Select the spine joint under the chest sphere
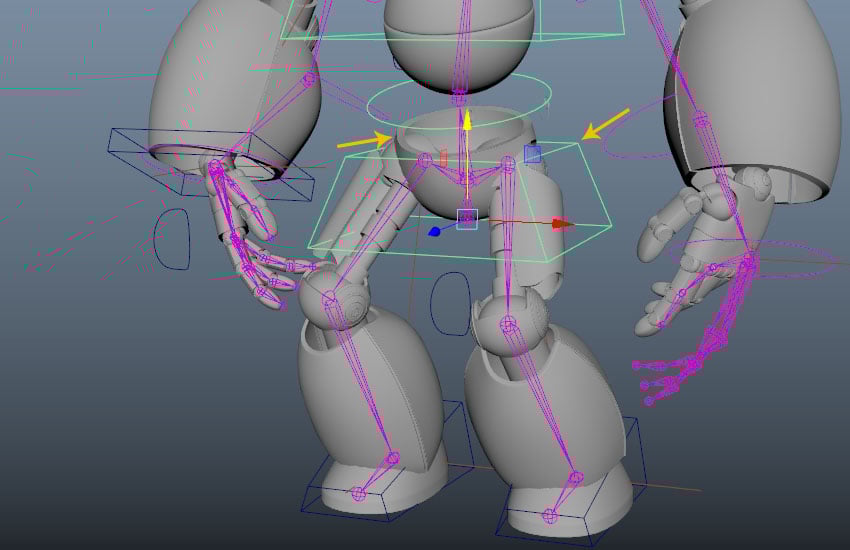The height and width of the screenshot is (550, 850). tap(459, 99)
